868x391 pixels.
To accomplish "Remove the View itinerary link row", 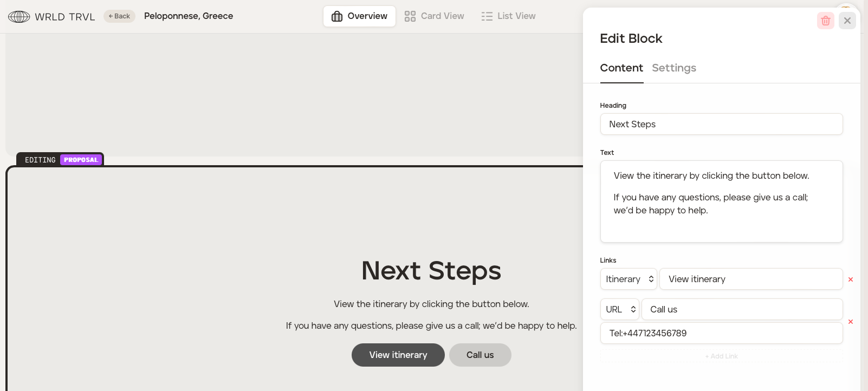I will tap(850, 279).
